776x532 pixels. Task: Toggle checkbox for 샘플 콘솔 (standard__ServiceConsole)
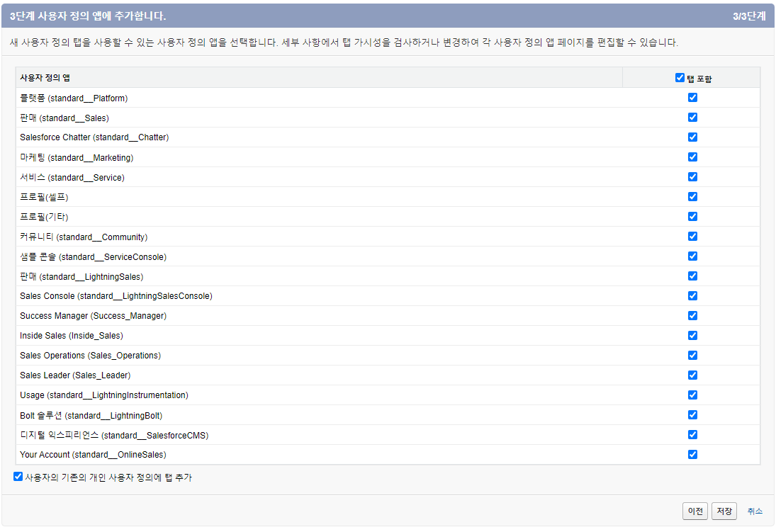point(692,256)
